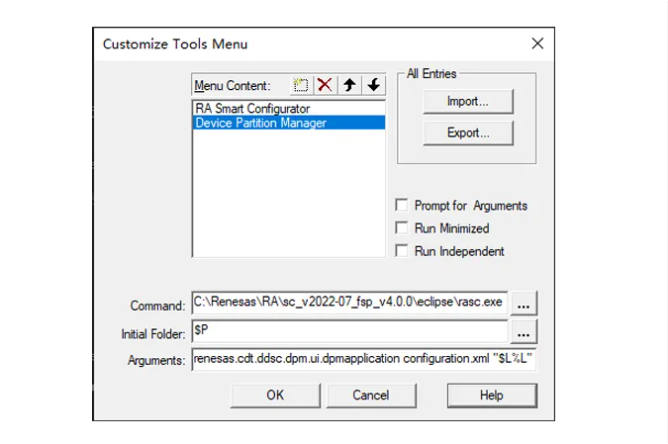Confirm with the OK button
The width and height of the screenshot is (668, 444).
pyautogui.click(x=275, y=395)
